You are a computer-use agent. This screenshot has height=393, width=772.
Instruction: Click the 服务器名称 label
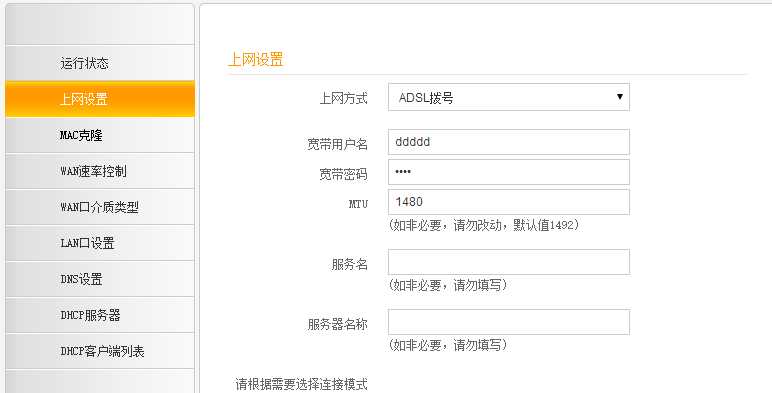[337, 324]
